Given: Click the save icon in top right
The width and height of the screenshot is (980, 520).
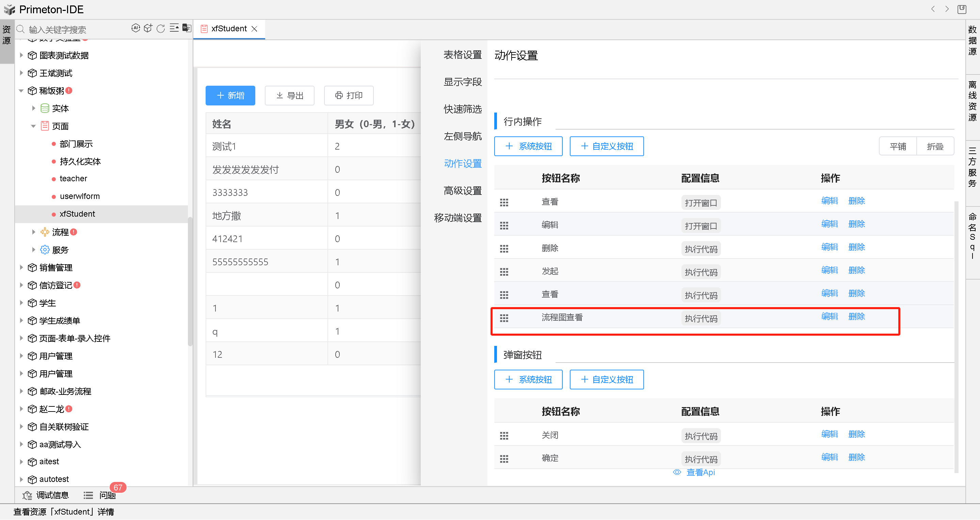Looking at the screenshot, I should click(961, 9).
